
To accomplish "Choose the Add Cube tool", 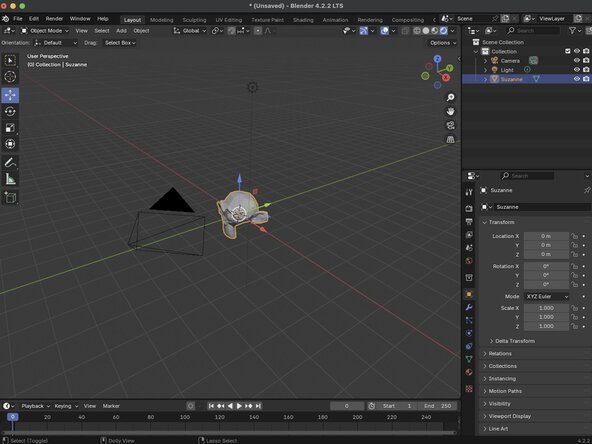I will click(x=10, y=197).
